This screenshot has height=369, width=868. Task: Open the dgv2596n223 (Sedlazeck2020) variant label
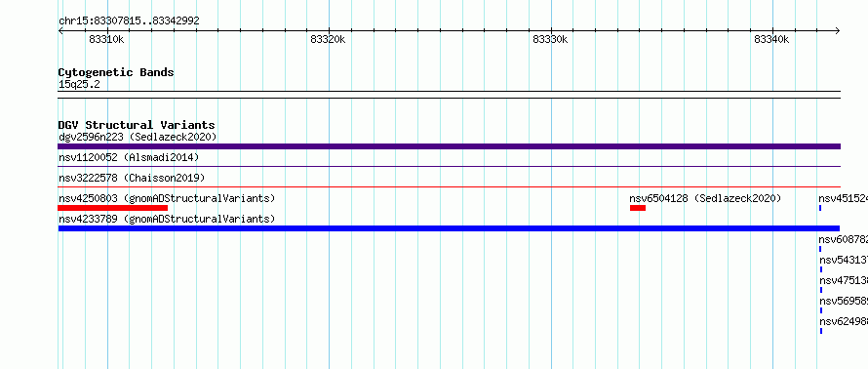point(138,137)
